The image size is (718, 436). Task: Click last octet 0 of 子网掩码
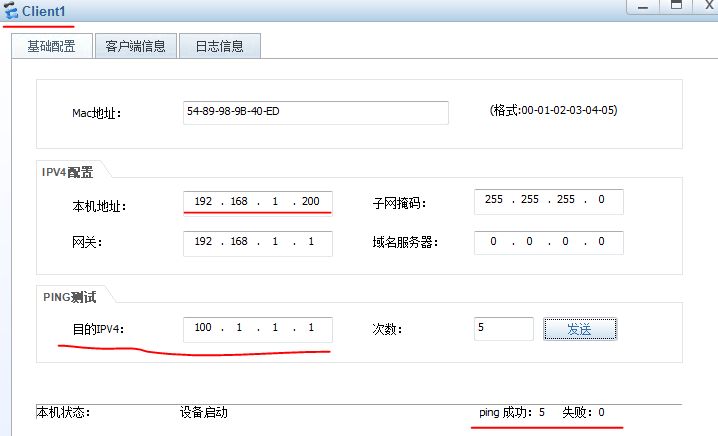coord(601,201)
